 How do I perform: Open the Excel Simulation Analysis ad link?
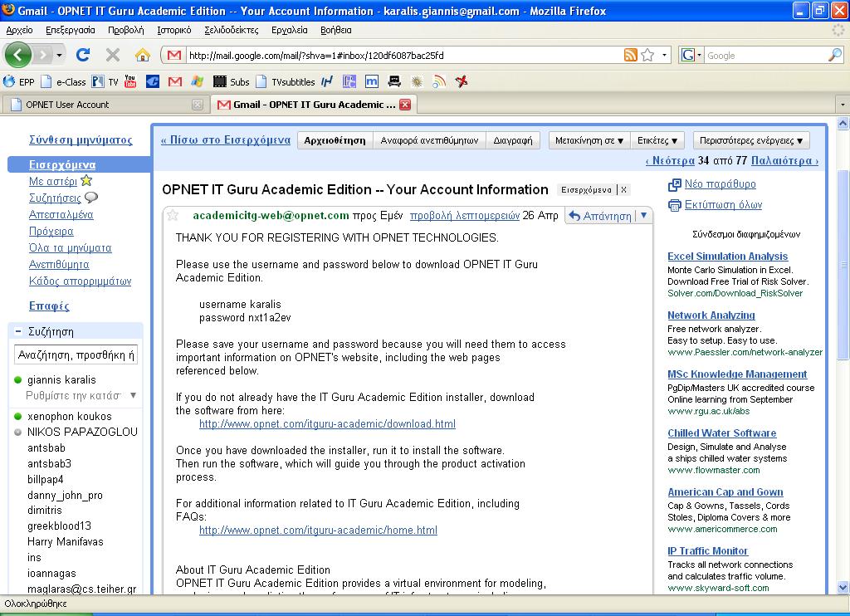(x=727, y=257)
